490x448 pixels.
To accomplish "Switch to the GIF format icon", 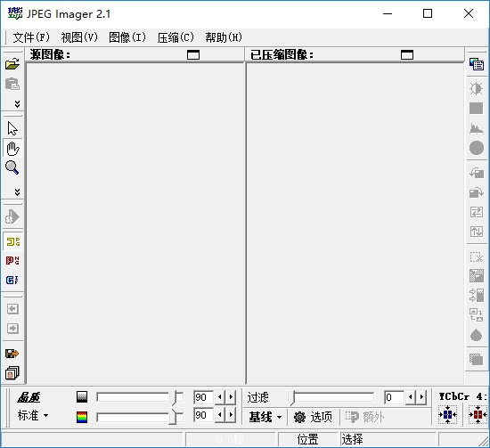I will (x=12, y=280).
